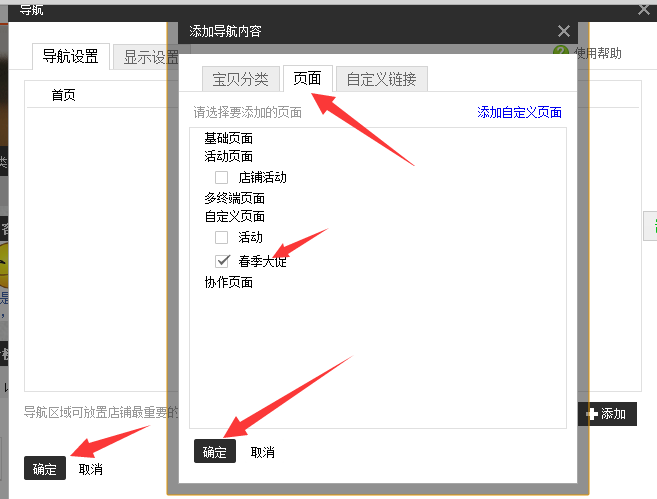Click 确定 in the outer 导航 window
This screenshot has height=499, width=657.
pyautogui.click(x=45, y=469)
